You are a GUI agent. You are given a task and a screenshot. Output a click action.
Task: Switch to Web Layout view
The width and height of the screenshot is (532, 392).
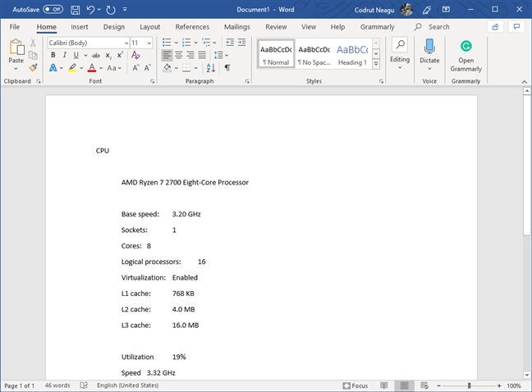coord(424,385)
